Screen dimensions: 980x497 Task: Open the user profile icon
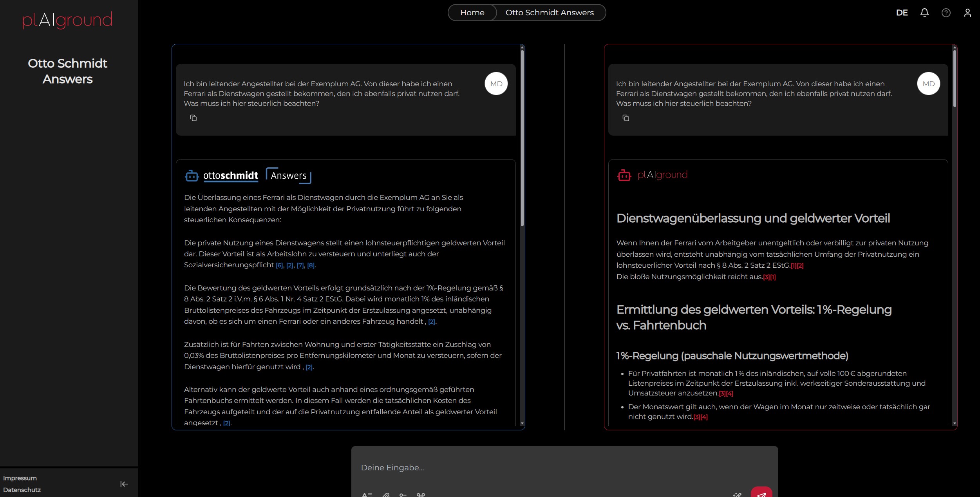coord(967,13)
